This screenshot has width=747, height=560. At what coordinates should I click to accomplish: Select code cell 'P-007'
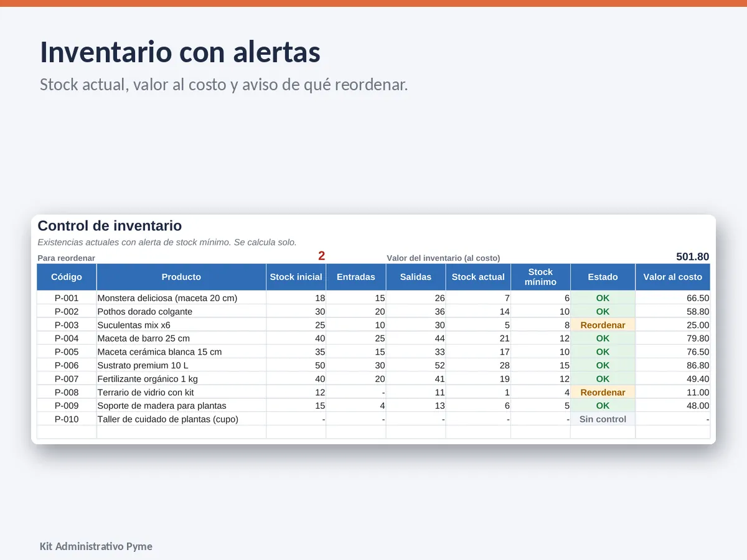click(x=67, y=379)
